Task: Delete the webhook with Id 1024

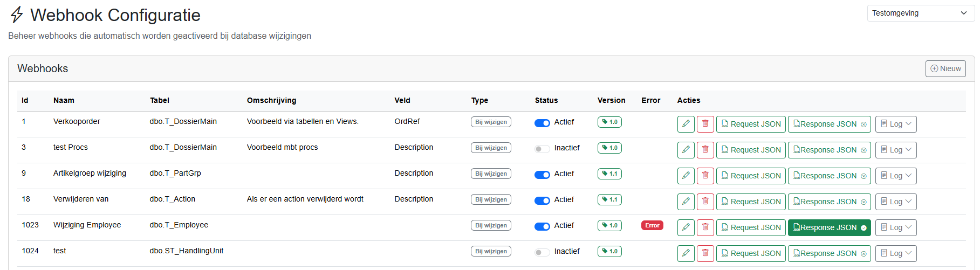Action: point(705,253)
